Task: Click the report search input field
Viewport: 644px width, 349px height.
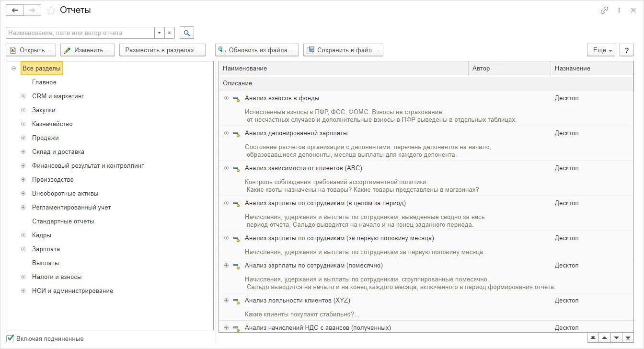Action: point(80,33)
